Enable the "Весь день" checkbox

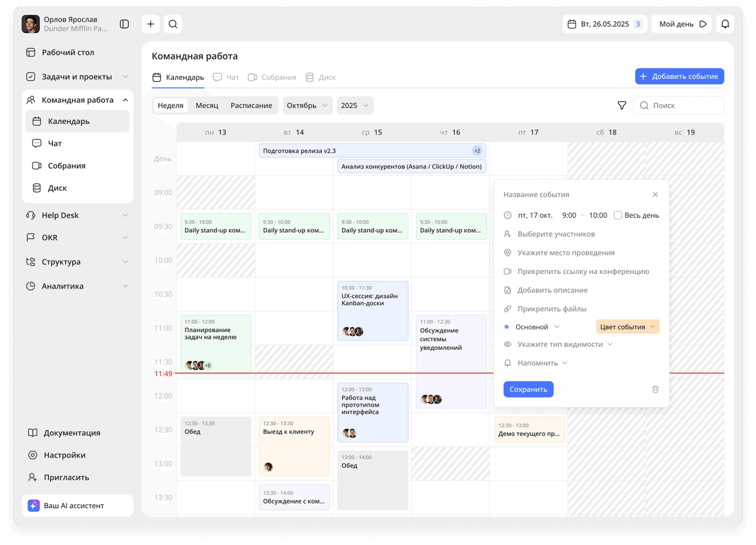point(618,215)
